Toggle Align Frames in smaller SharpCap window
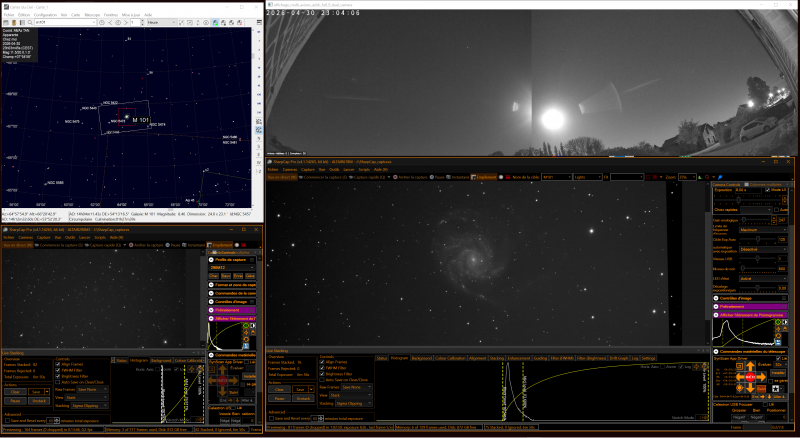The height and width of the screenshot is (438, 800). click(58, 364)
